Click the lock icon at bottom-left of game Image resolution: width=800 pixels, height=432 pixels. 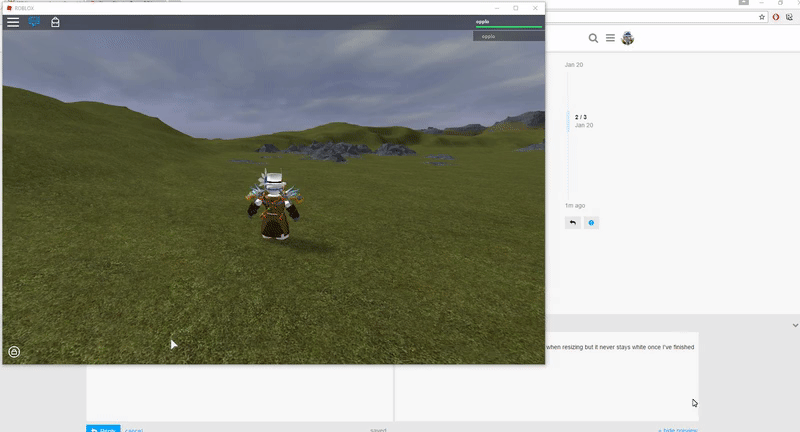[14, 352]
